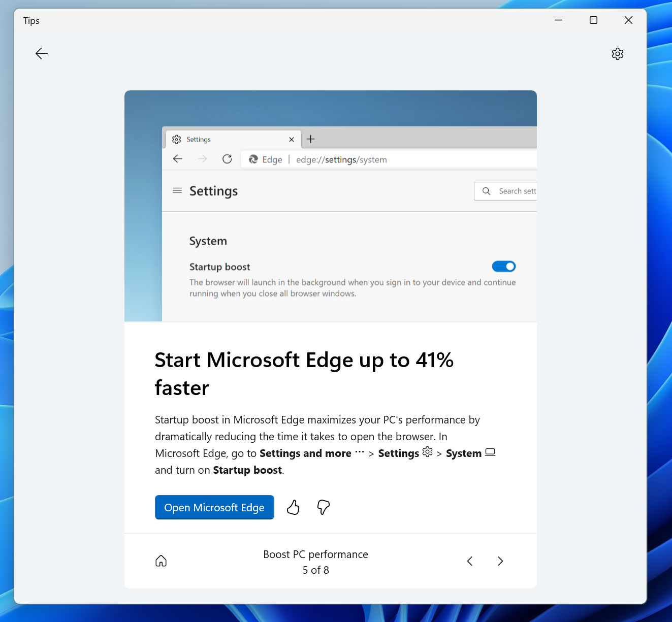
Task: Give the tip a thumbs up
Action: [293, 507]
